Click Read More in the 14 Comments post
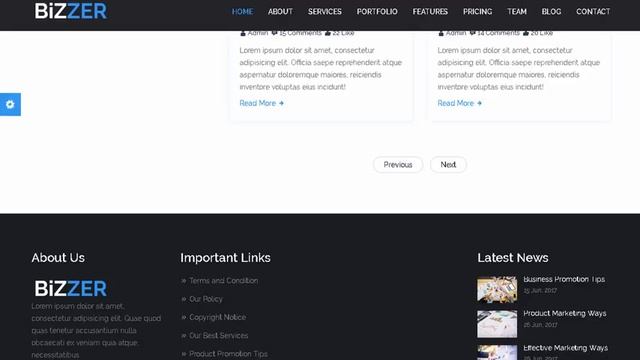Screen dimensions: 640x360 (x=460, y=103)
